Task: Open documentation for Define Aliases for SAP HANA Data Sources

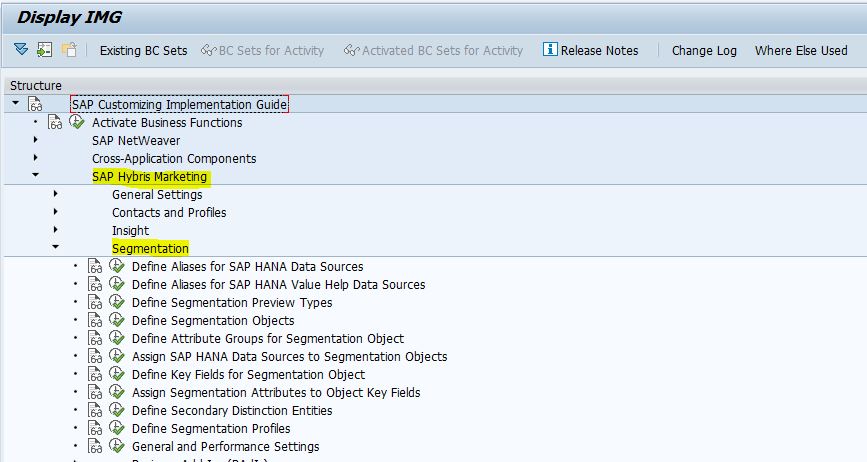Action: (95, 266)
